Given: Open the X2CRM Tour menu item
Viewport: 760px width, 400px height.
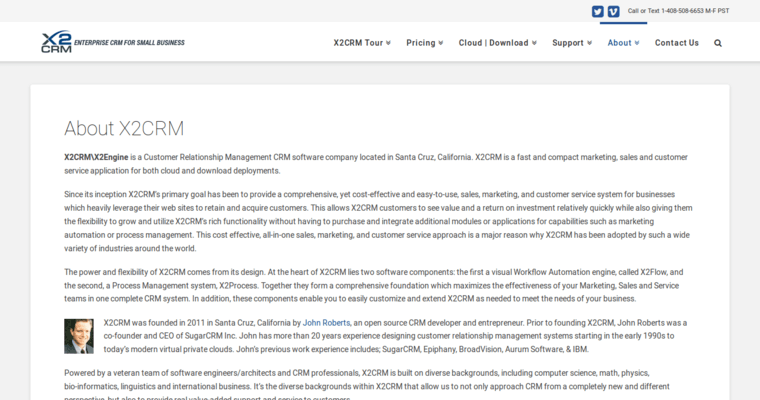Looking at the screenshot, I should pos(358,43).
